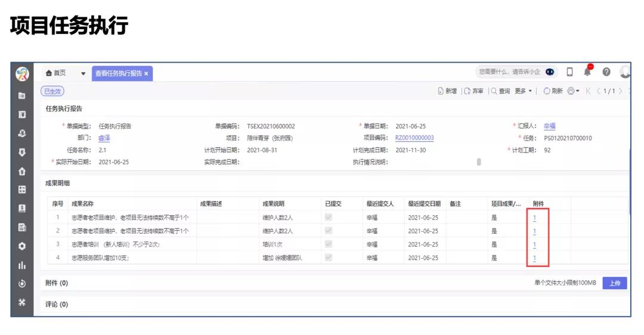The image size is (644, 335).
Task: Click the app logo at sidebar top
Action: [x=22, y=73]
